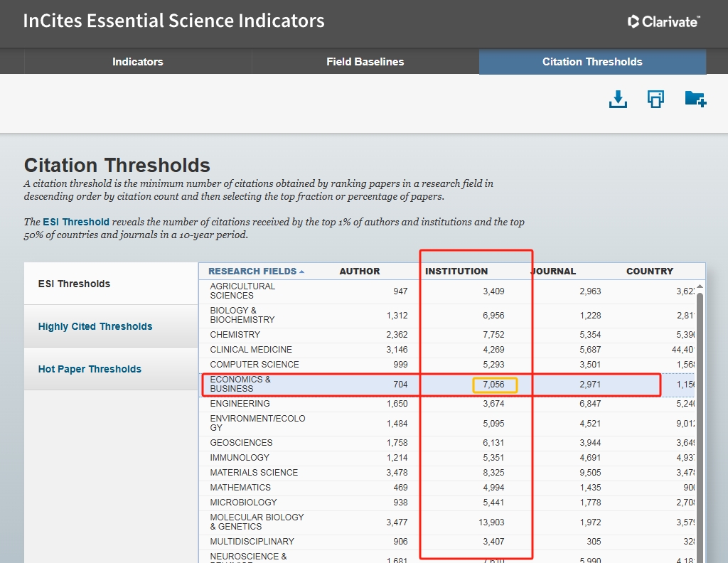Sort table by COUNTRY column header
This screenshot has height=563, width=728.
click(x=649, y=271)
